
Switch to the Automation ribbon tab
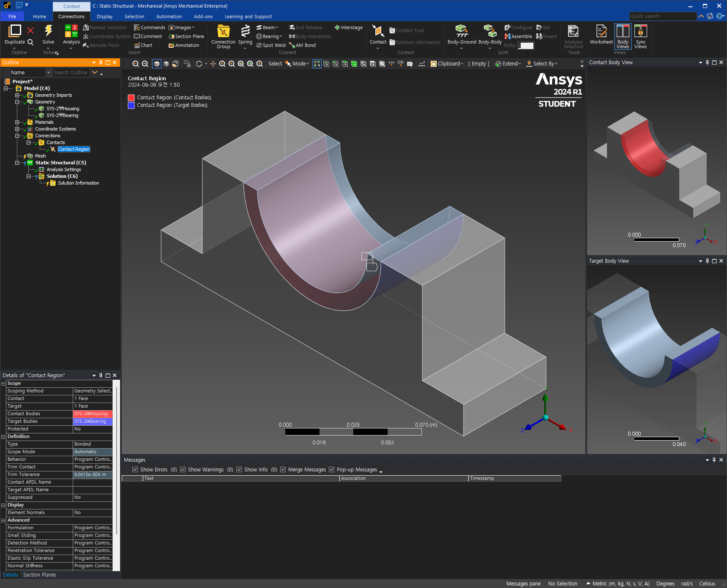169,16
